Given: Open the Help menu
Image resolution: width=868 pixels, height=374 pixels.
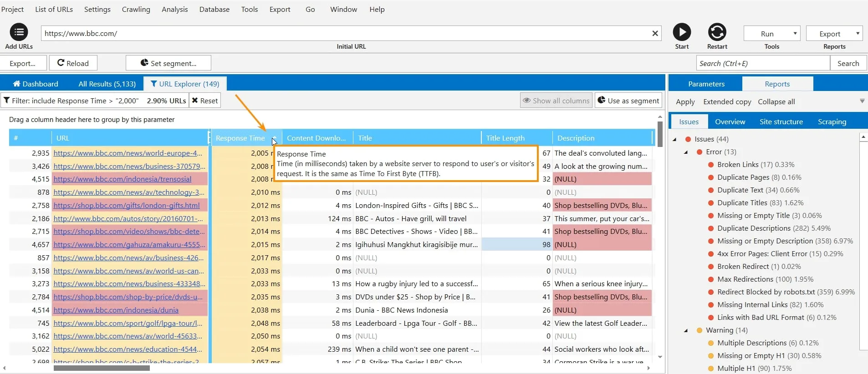Looking at the screenshot, I should [377, 9].
